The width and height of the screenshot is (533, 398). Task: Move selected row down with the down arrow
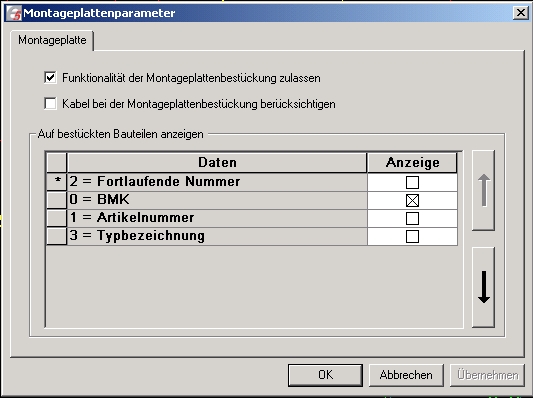point(483,287)
